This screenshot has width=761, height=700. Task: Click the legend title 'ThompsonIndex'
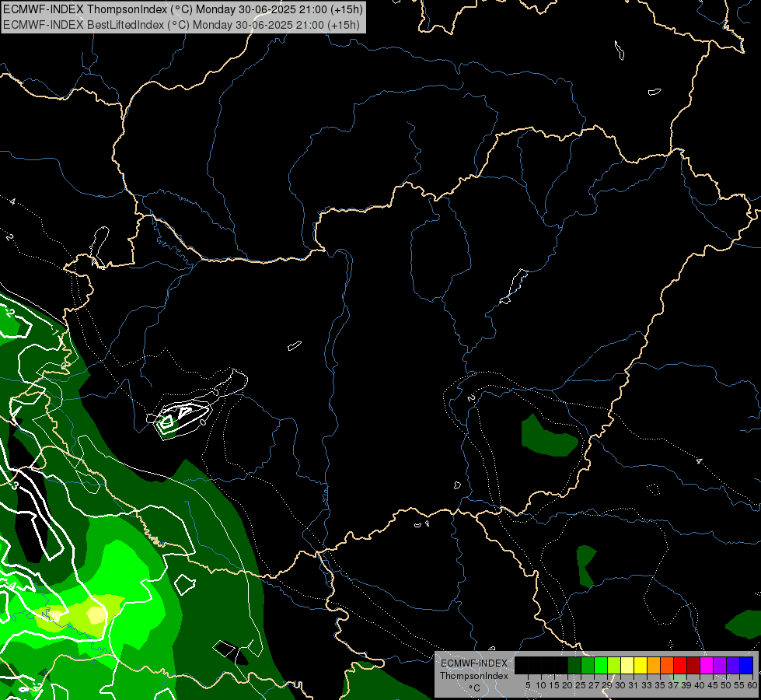[x=474, y=676]
